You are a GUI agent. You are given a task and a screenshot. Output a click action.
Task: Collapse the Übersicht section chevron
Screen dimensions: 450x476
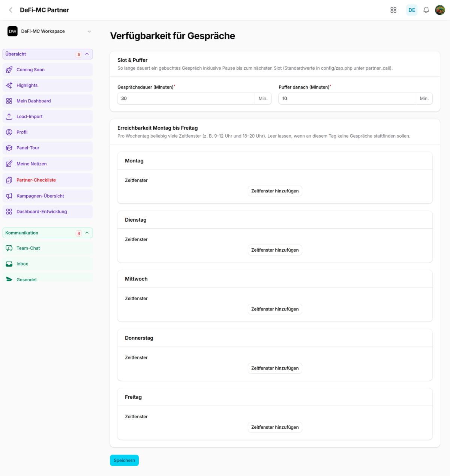pyautogui.click(x=87, y=54)
